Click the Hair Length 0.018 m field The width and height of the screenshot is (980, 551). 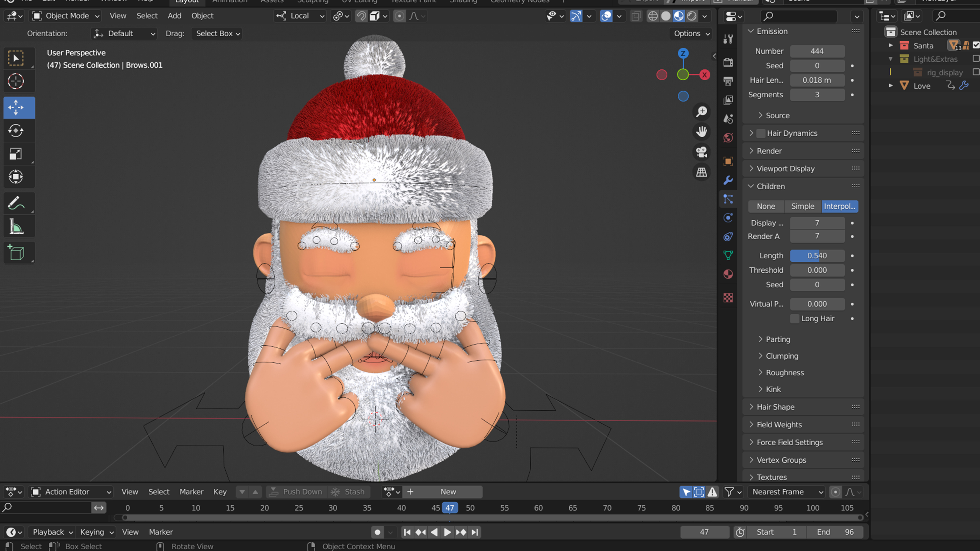(x=817, y=80)
